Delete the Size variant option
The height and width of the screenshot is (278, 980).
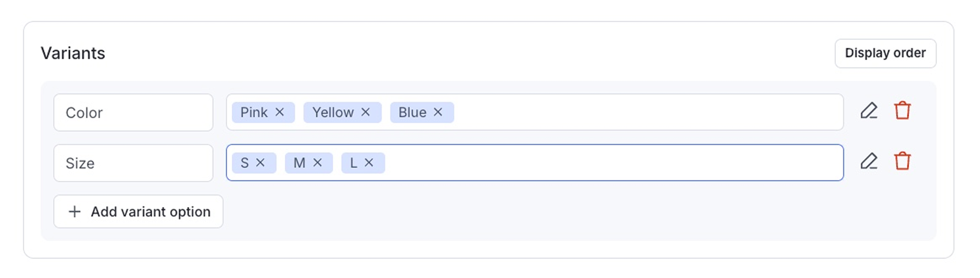(902, 161)
